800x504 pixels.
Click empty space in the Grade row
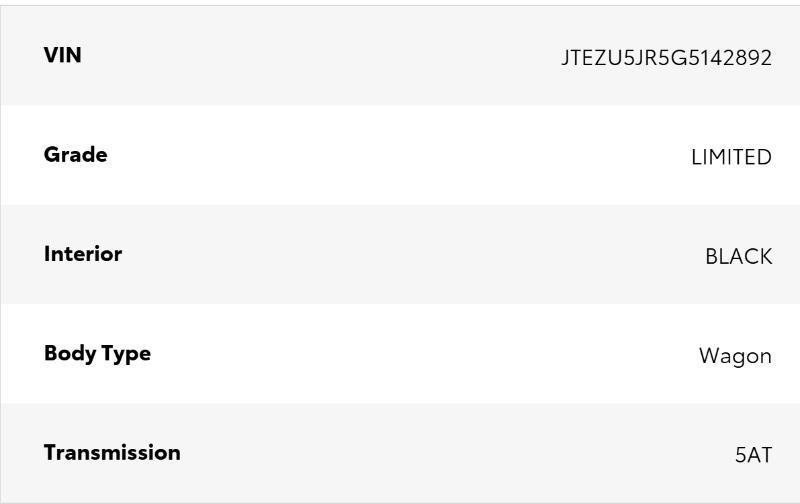pyautogui.click(x=400, y=155)
